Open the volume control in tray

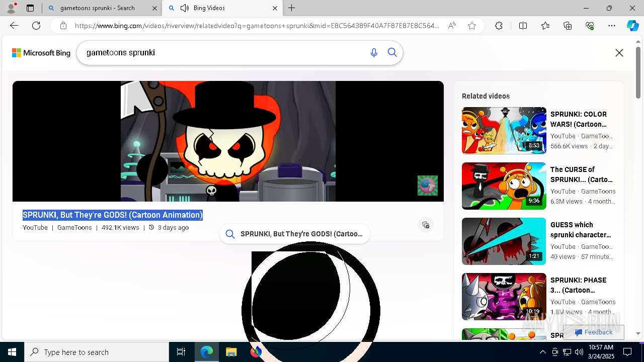579,352
